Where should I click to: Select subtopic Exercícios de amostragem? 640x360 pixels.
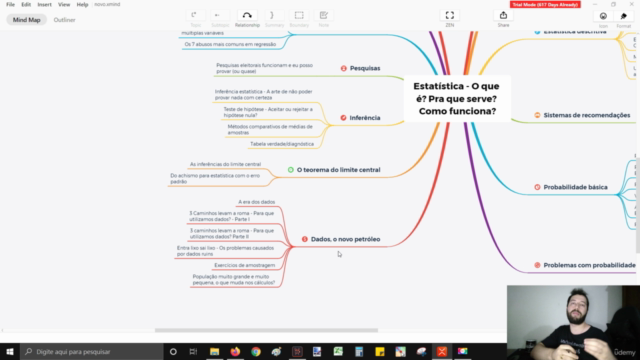pyautogui.click(x=244, y=265)
